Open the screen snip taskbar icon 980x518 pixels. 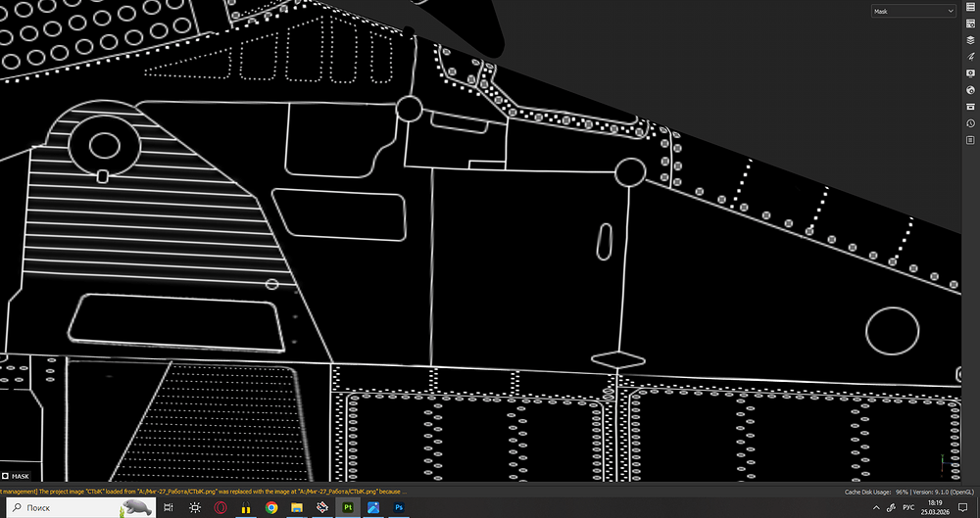(x=195, y=507)
